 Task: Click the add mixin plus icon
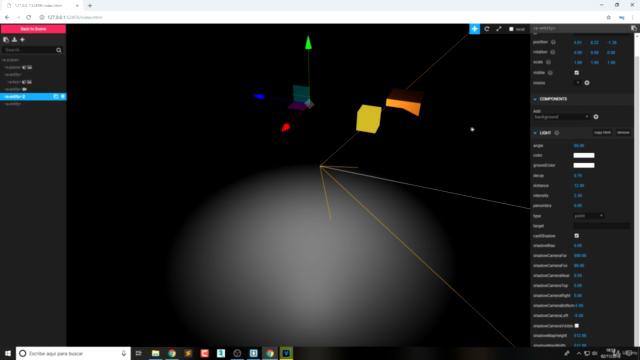click(x=587, y=83)
